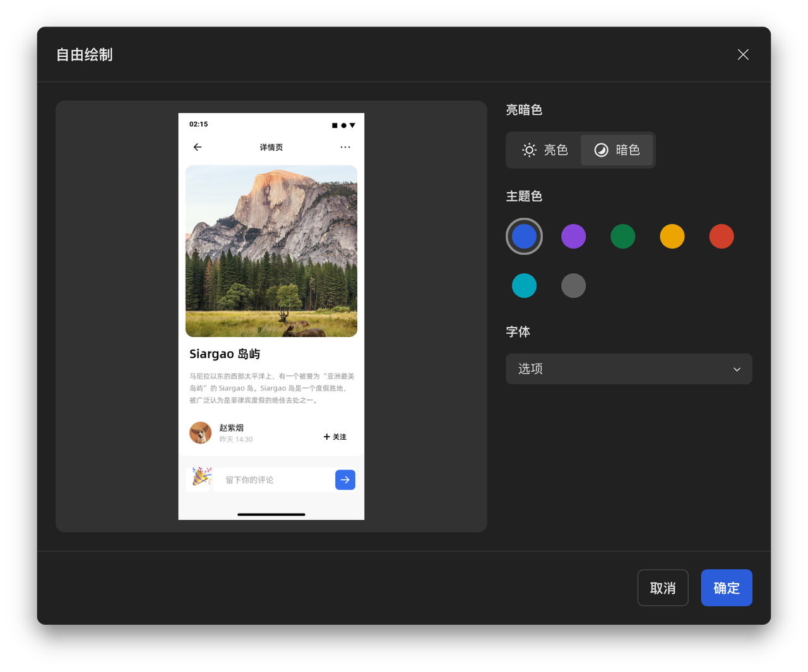The width and height of the screenshot is (808, 672).
Task: Click the 取消 cancel button
Action: click(663, 588)
